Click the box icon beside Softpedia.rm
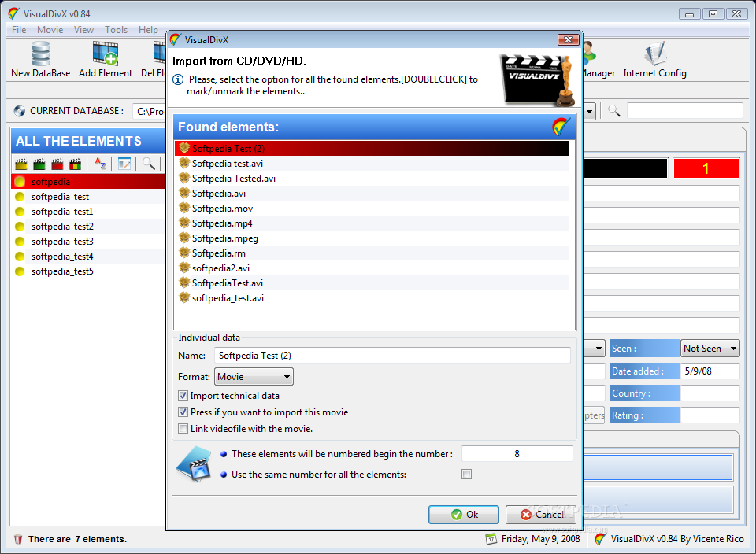The height and width of the screenshot is (554, 756). pos(184,253)
